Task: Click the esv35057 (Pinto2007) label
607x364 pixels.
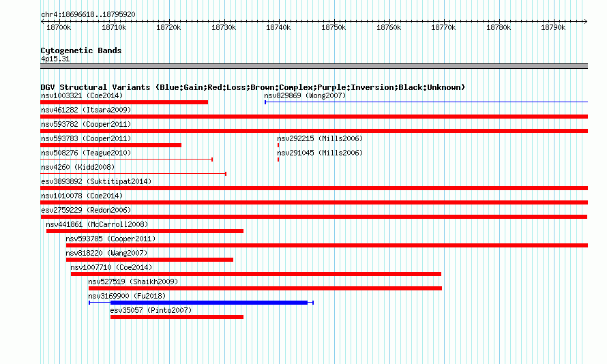Action: (151, 310)
